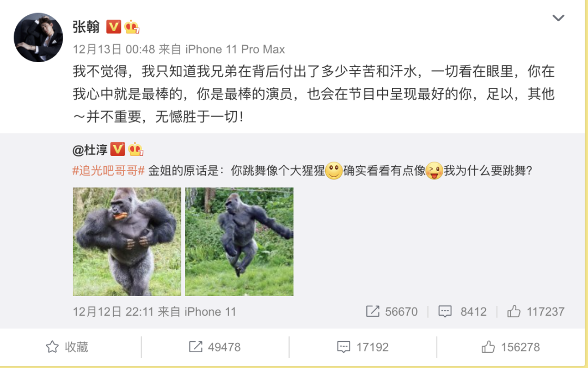The image size is (588, 368).
Task: View the gorilla eating carrot image
Action: [127, 242]
